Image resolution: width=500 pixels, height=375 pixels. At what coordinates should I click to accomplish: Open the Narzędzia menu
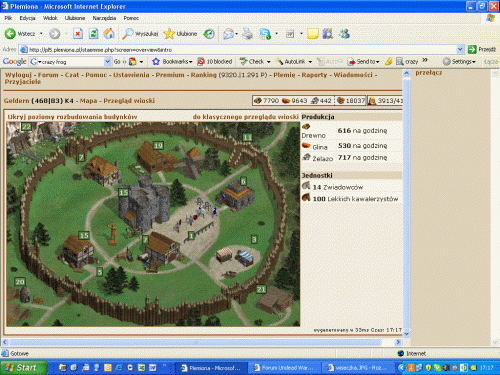(104, 18)
